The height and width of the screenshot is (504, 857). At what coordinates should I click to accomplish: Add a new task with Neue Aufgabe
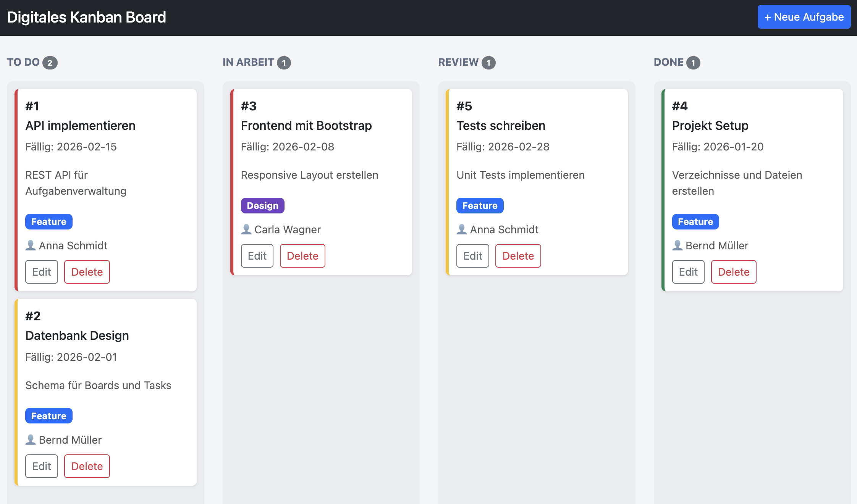click(804, 17)
